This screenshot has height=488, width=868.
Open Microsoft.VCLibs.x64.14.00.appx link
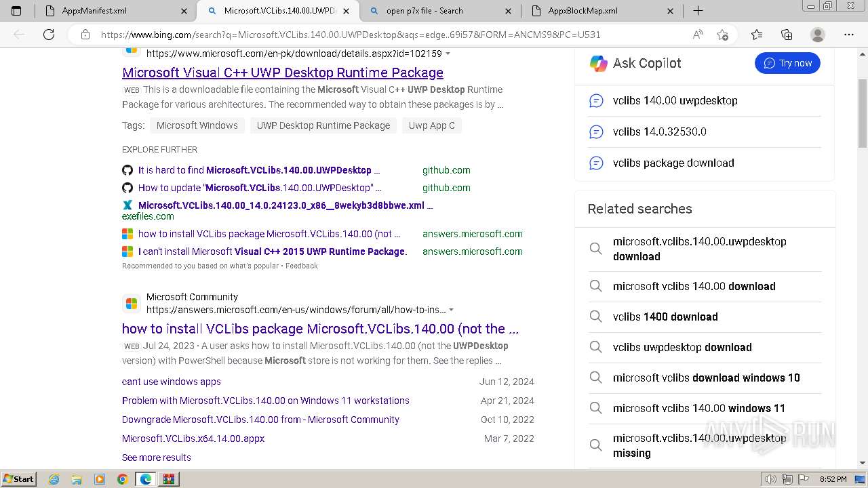(193, 439)
